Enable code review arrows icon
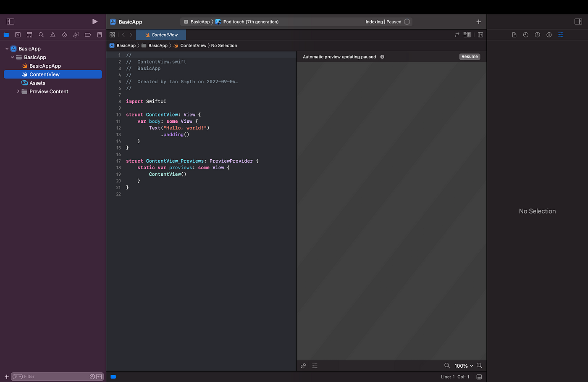The width and height of the screenshot is (588, 382). (457, 35)
